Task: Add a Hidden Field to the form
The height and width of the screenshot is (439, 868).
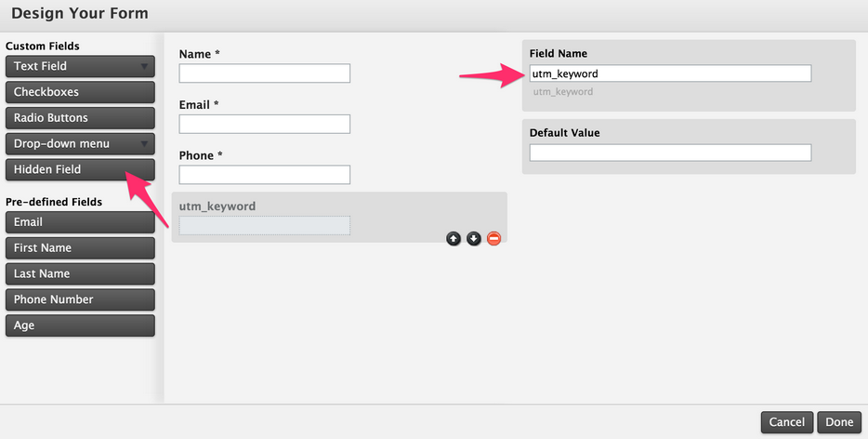Action: pyautogui.click(x=80, y=169)
